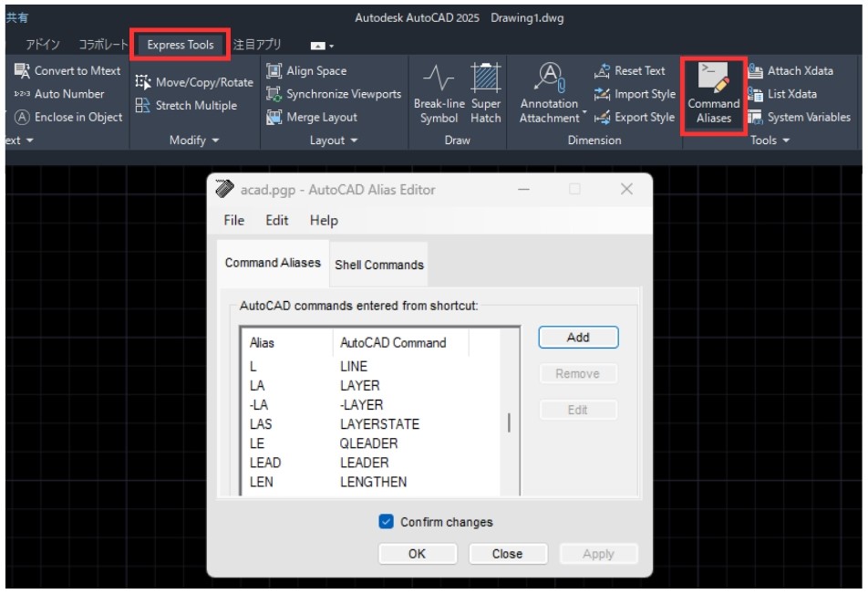The image size is (868, 594).
Task: Minimize the Alias Editor window
Action: point(523,189)
